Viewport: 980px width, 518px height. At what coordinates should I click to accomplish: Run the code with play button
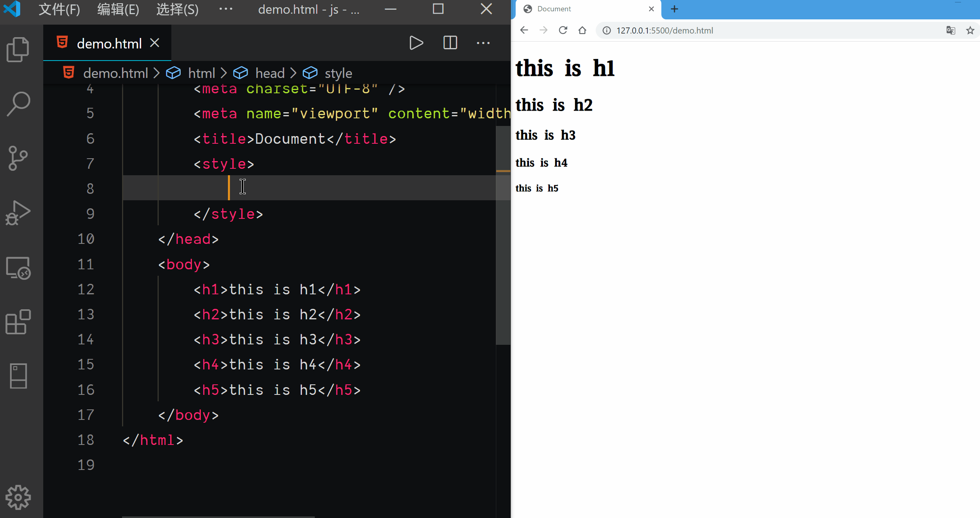[416, 43]
